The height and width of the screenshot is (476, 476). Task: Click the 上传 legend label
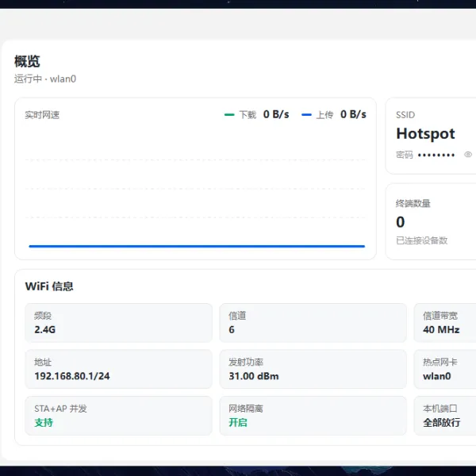click(x=324, y=115)
